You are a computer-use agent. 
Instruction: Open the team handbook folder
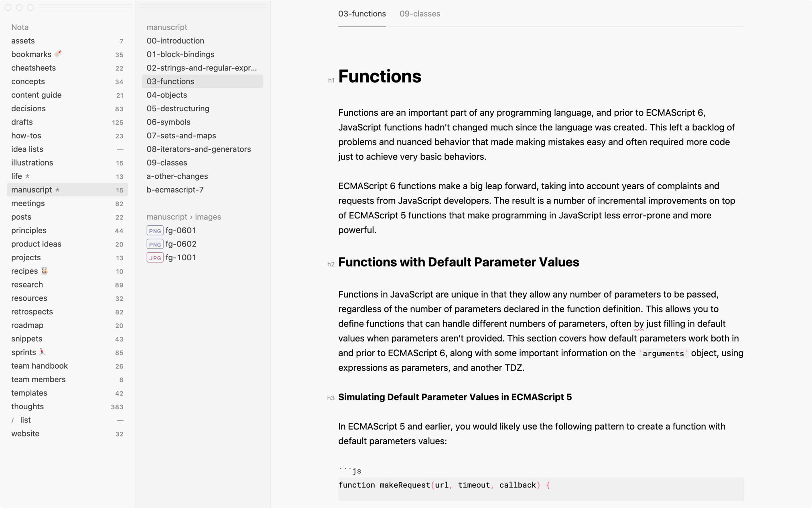coord(67,366)
